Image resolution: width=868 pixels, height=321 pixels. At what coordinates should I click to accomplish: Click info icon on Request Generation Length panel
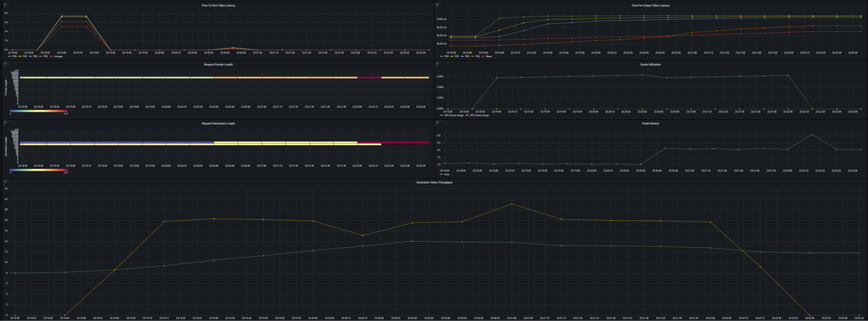click(x=4, y=122)
